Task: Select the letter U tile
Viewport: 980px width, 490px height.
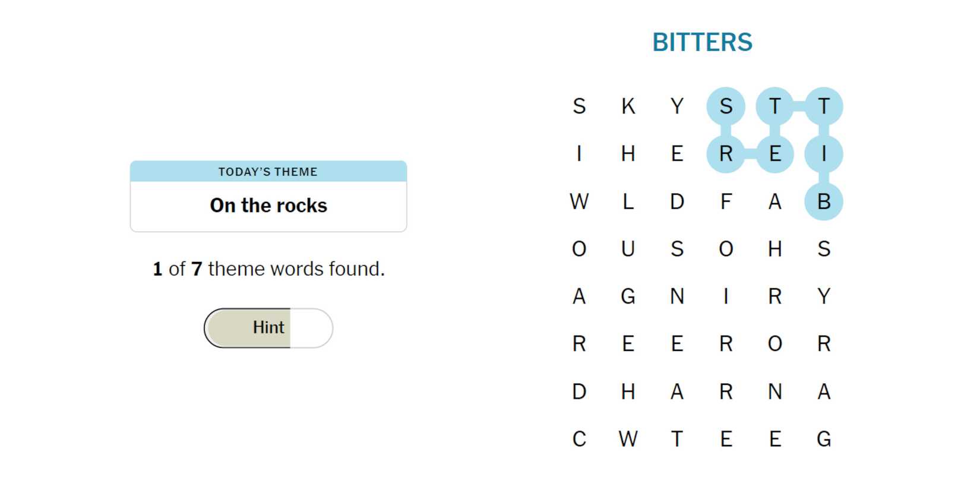Action: click(628, 249)
